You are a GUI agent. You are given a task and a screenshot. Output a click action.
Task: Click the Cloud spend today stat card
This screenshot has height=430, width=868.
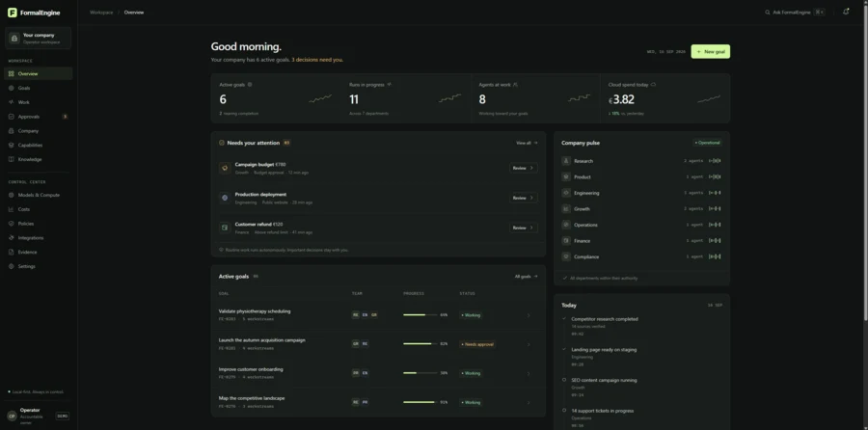tap(665, 98)
